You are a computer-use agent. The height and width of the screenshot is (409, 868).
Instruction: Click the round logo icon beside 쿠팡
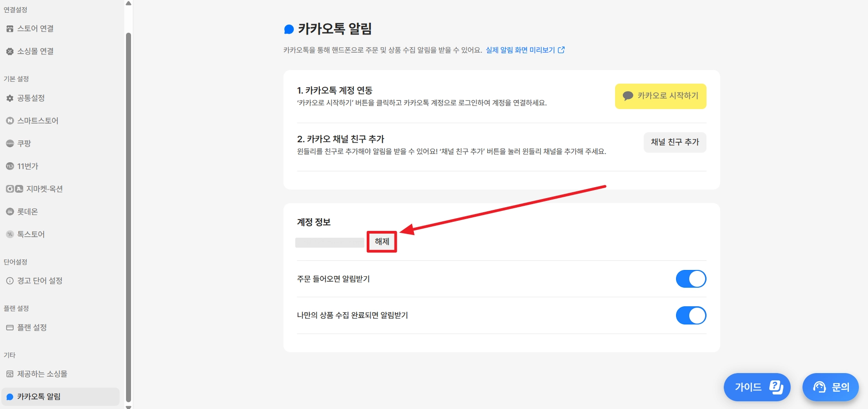pyautogui.click(x=10, y=144)
